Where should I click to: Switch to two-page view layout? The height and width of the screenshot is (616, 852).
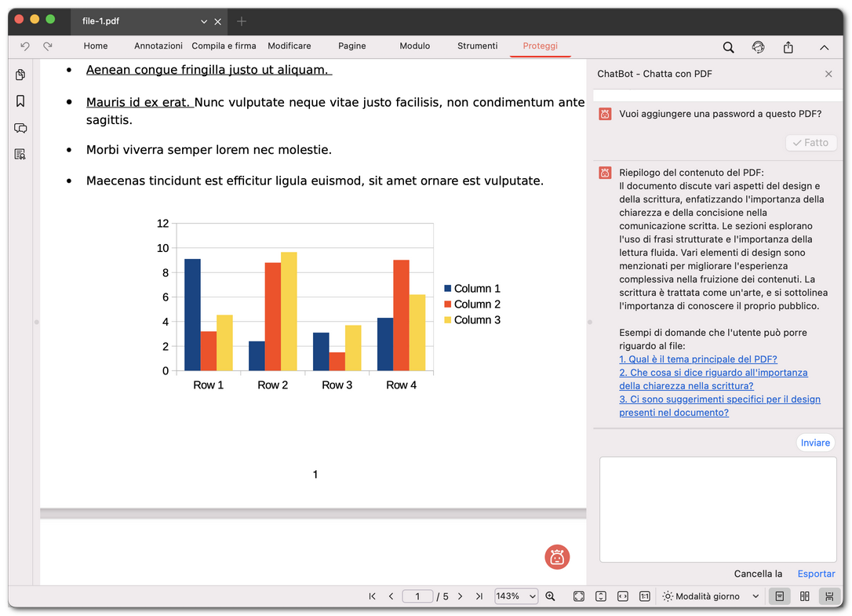pos(804,596)
